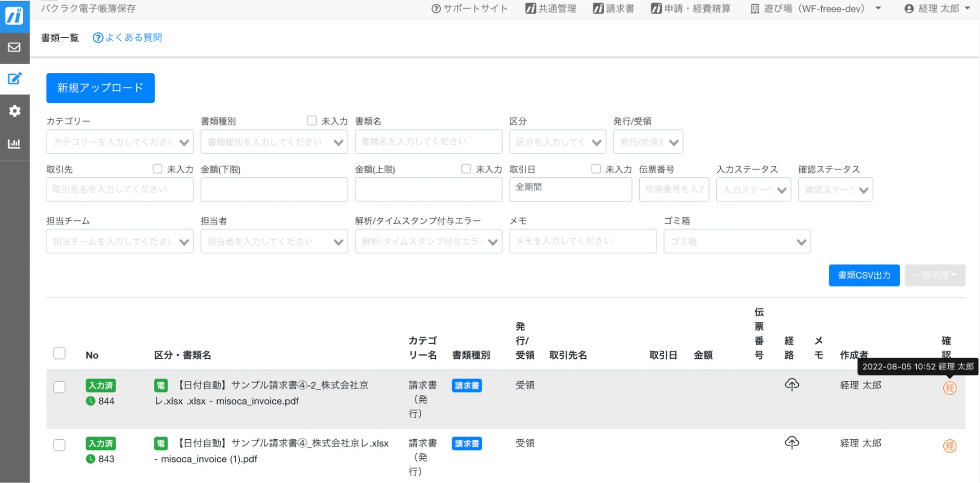Click the blue 請求書 tag in row 843
The width and height of the screenshot is (980, 483).
coord(466,444)
